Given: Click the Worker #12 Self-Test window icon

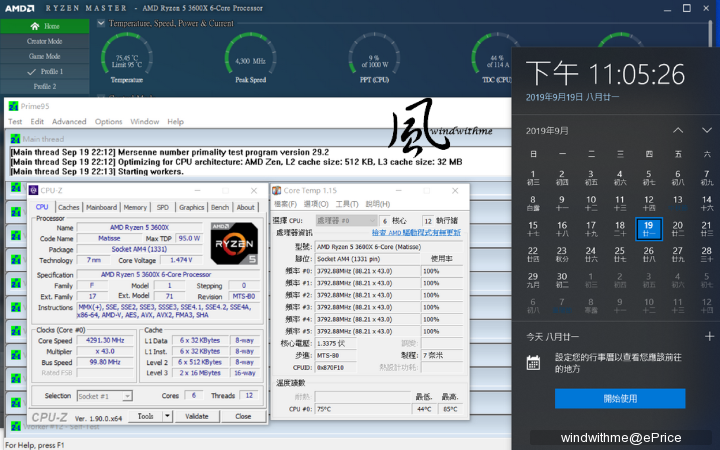Looking at the screenshot, I should [16, 426].
